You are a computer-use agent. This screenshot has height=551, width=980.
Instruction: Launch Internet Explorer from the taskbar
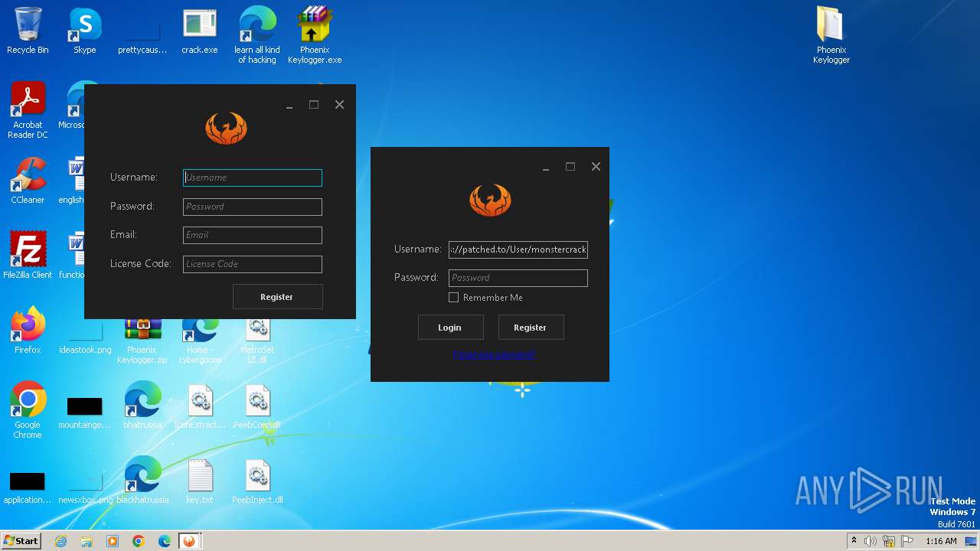60,541
